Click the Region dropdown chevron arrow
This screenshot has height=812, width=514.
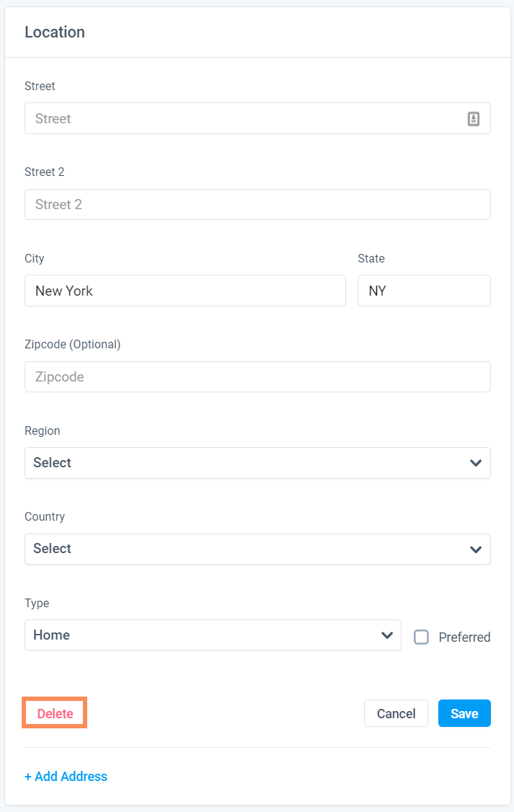point(476,463)
